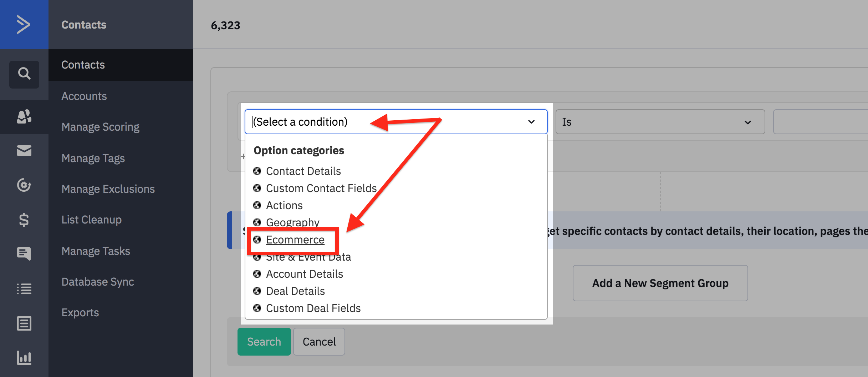
Task: Go to Contacts submenu item
Action: tap(121, 65)
